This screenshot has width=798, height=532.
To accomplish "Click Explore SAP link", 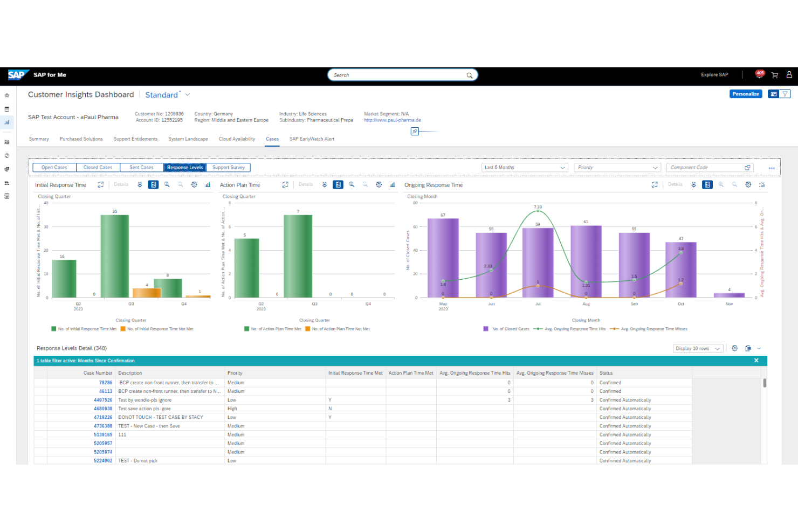I will coord(714,75).
